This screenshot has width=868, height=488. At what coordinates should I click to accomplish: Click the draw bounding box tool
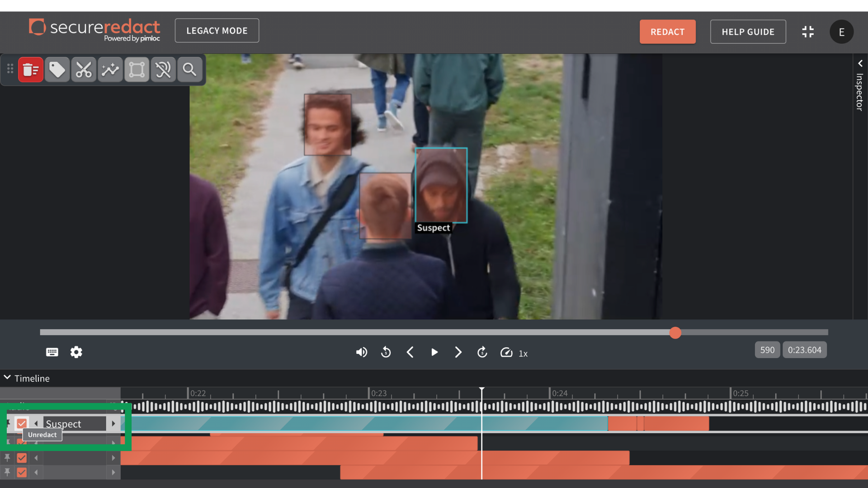137,70
